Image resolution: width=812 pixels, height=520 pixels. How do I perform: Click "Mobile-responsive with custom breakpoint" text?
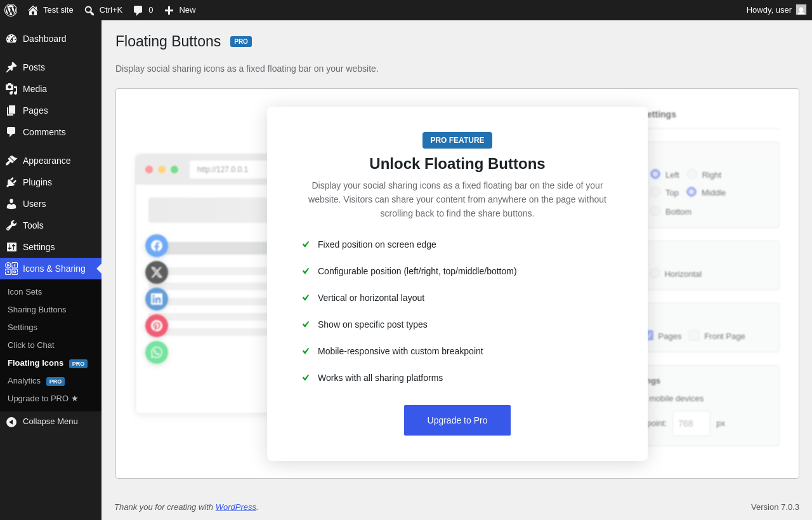400,351
